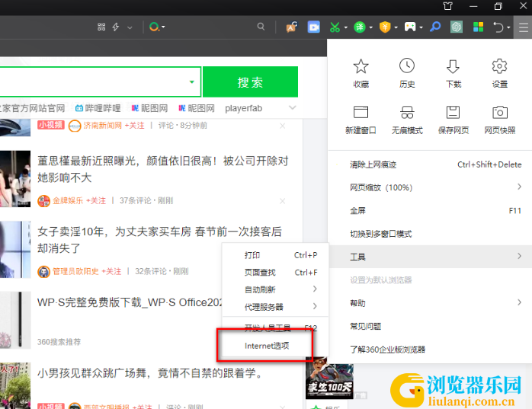This screenshot has height=409, width=532.
Task: Click 新建窗口 new window icon
Action: [361, 112]
